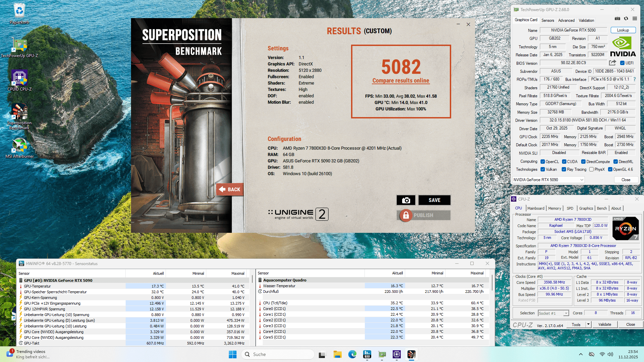Launch Microsoft Edge from the taskbar

[x=352, y=354]
